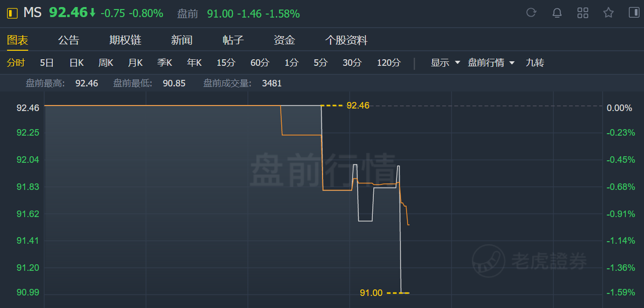Open the 盘前行情 dropdown menu
This screenshot has height=308, width=644.
[492, 63]
